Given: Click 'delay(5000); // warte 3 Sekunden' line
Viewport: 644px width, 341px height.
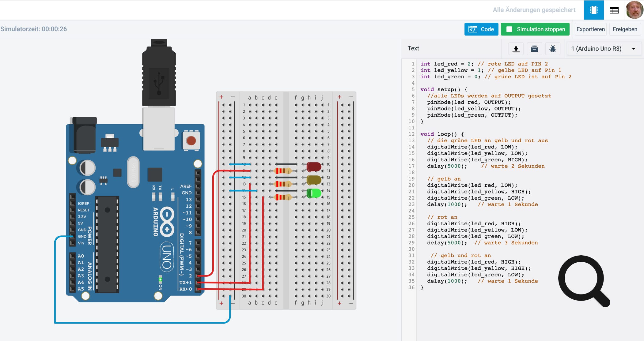Looking at the screenshot, I should 483,243.
